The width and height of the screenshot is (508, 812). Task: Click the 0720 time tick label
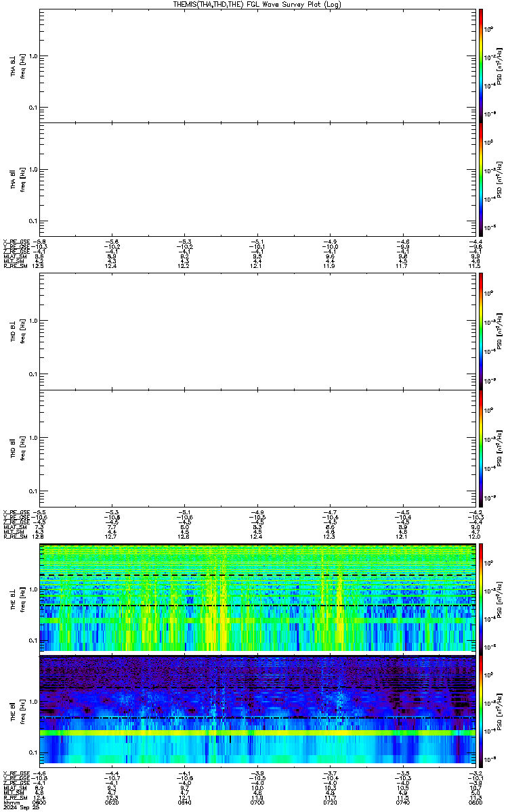(x=330, y=803)
